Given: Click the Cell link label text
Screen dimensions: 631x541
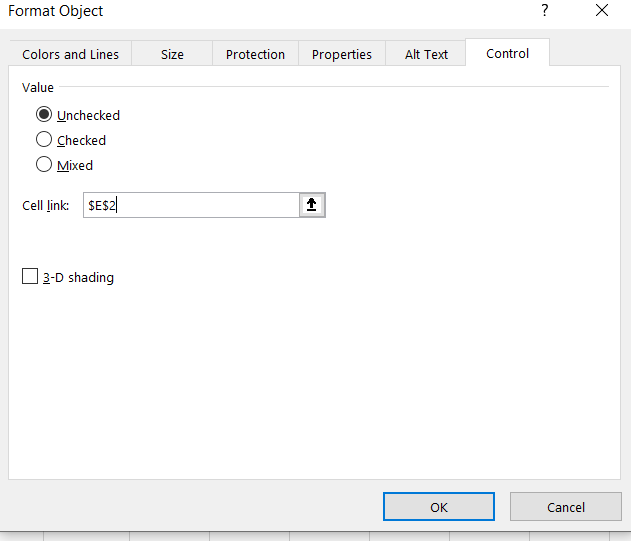Looking at the screenshot, I should pos(45,205).
